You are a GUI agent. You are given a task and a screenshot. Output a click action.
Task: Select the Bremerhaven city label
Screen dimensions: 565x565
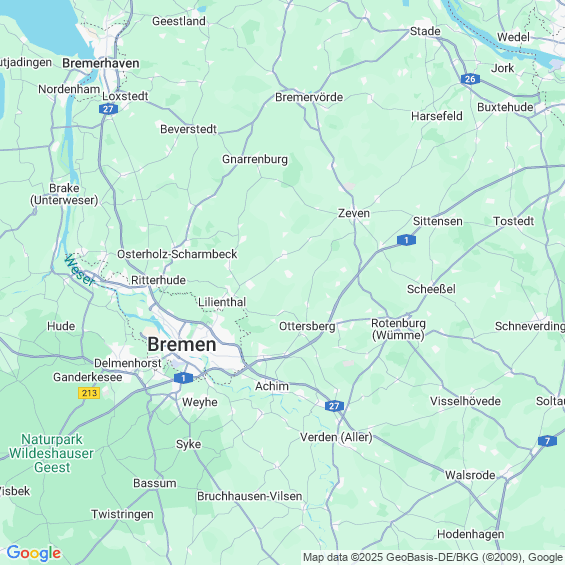pos(101,63)
